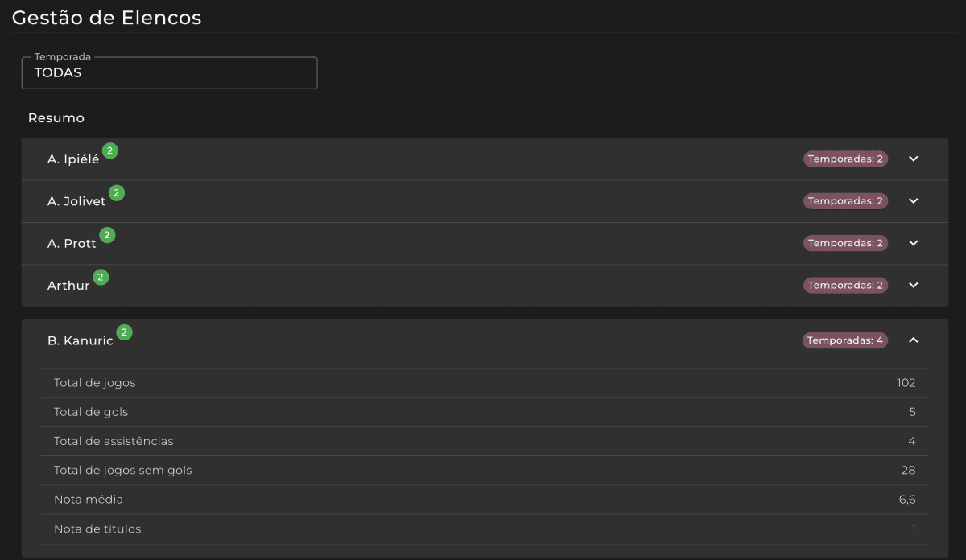The width and height of the screenshot is (966, 560).
Task: Expand the A. Prott row chevron
Action: (914, 243)
